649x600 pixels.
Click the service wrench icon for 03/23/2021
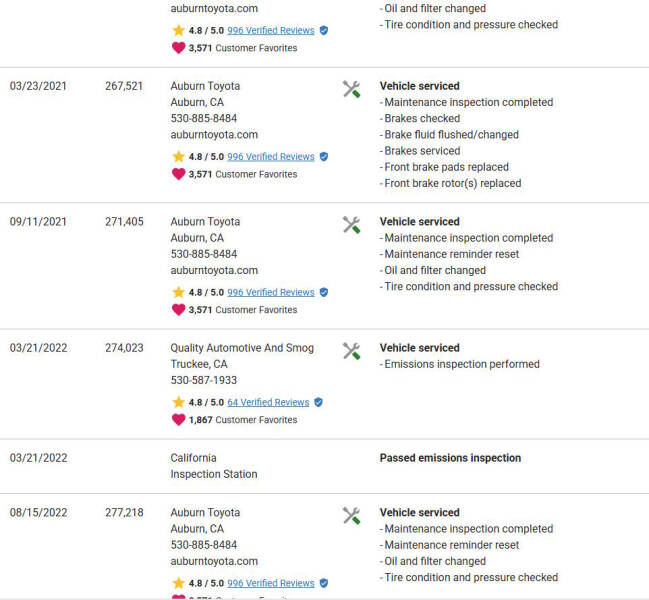pyautogui.click(x=351, y=89)
